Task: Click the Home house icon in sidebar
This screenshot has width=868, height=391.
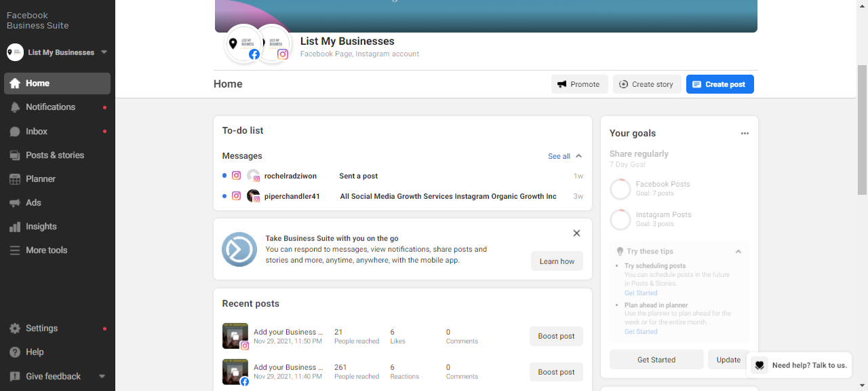Action: coord(14,83)
